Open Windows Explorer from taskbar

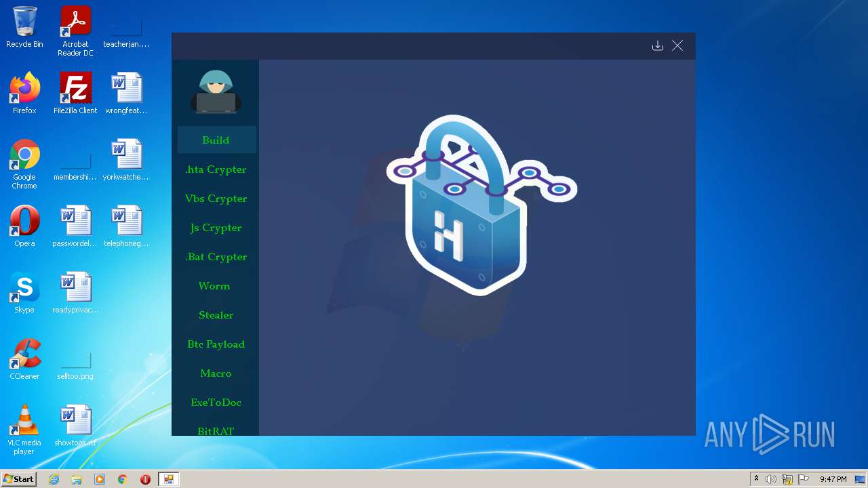[77, 479]
